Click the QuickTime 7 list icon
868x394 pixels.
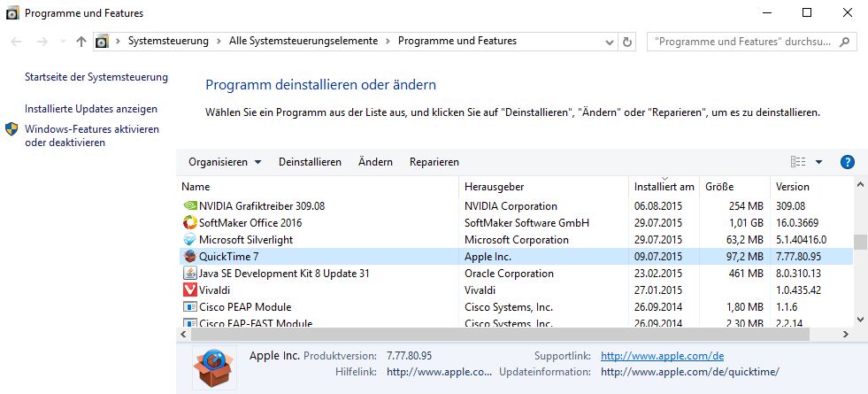point(189,257)
